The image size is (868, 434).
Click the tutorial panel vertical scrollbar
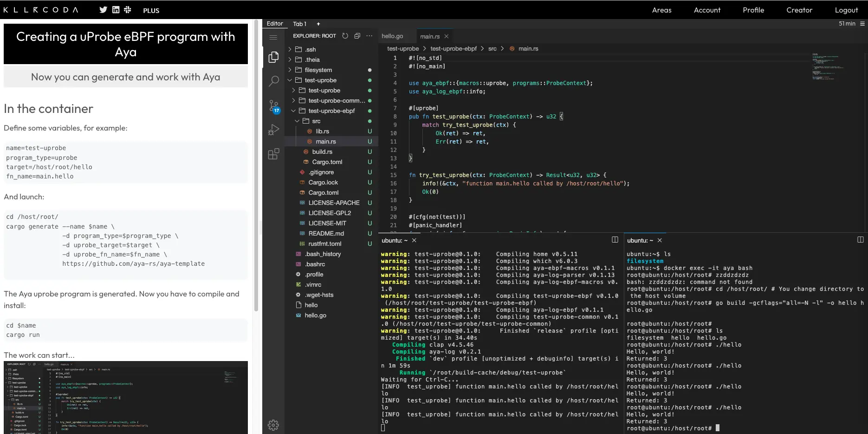click(256, 165)
